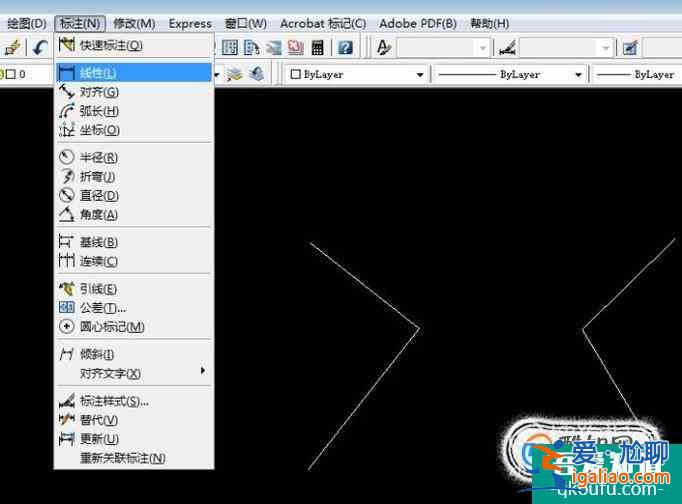This screenshot has height=504, width=682.
Task: Select 半径(R) radius dimension
Action: coord(134,157)
